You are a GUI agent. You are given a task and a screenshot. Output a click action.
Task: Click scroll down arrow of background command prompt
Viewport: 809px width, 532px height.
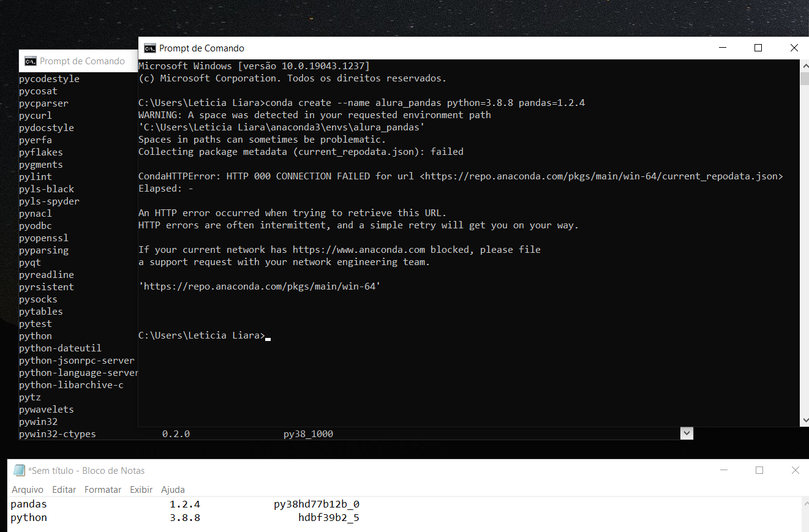pyautogui.click(x=687, y=433)
